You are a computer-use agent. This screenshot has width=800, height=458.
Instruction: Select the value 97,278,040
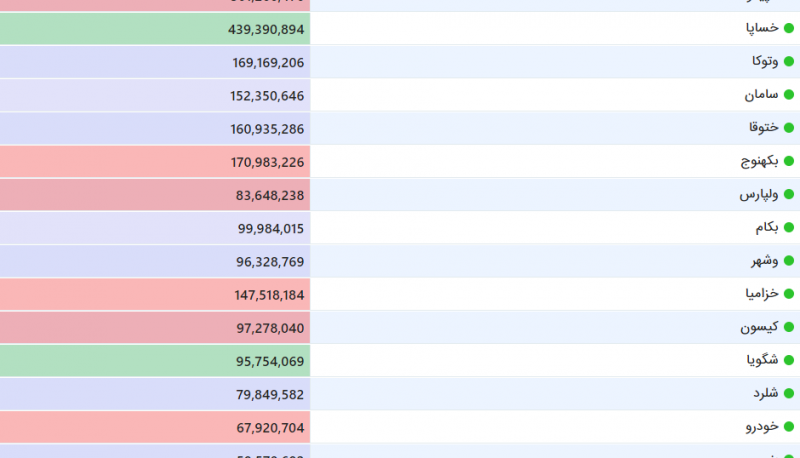[x=270, y=328]
